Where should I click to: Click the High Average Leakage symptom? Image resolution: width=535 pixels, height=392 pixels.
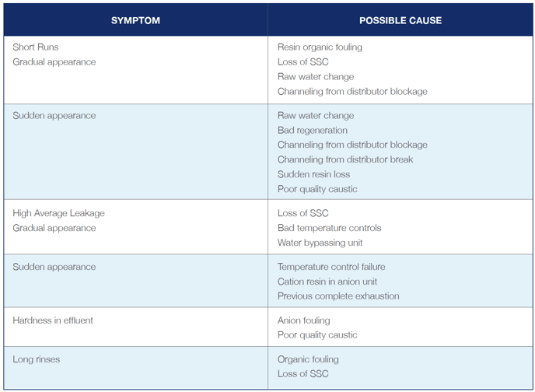coord(58,214)
